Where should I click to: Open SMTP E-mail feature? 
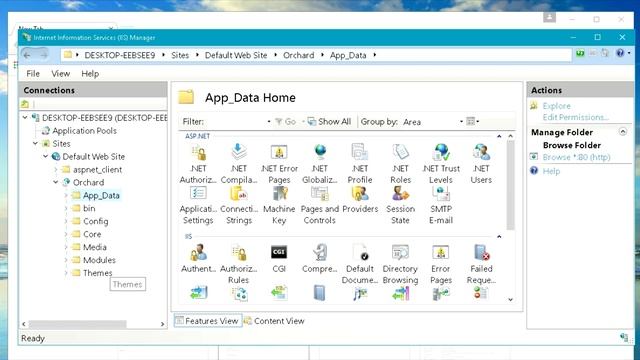(x=441, y=204)
